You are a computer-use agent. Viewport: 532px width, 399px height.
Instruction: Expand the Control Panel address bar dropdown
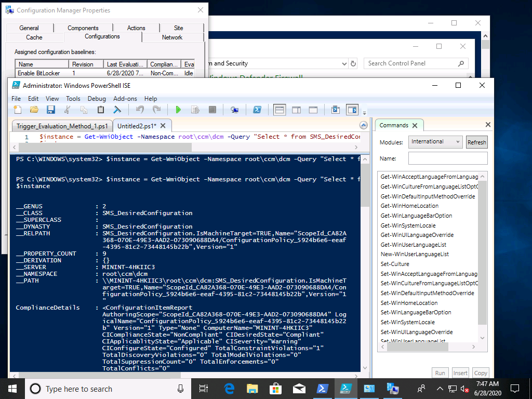point(344,64)
